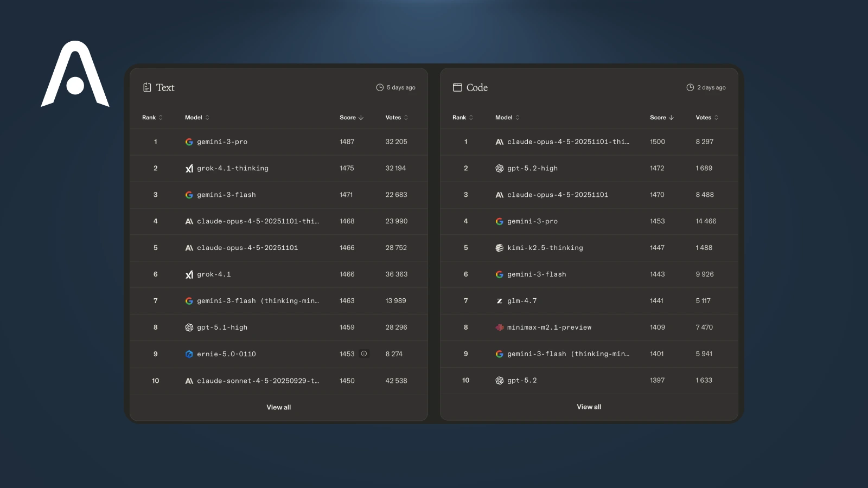Click claude-opus-4-5-20251101 name in Code table
The width and height of the screenshot is (868, 488).
tap(558, 195)
